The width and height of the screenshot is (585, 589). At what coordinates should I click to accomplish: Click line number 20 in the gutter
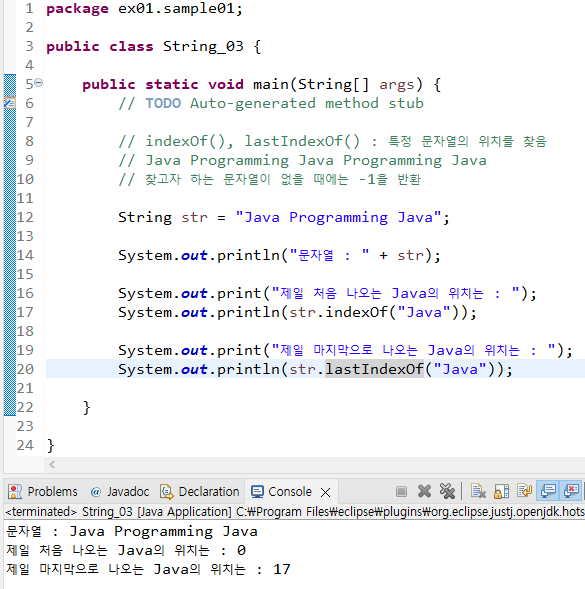pos(25,369)
